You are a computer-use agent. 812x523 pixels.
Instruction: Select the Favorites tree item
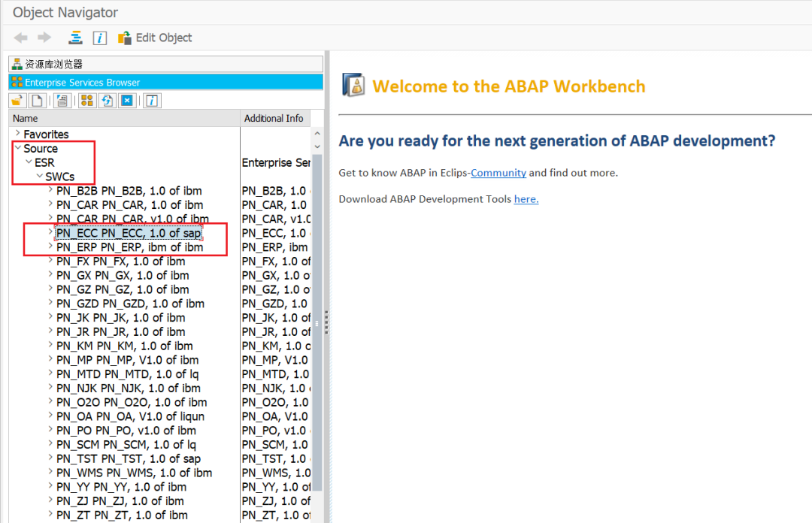click(46, 134)
